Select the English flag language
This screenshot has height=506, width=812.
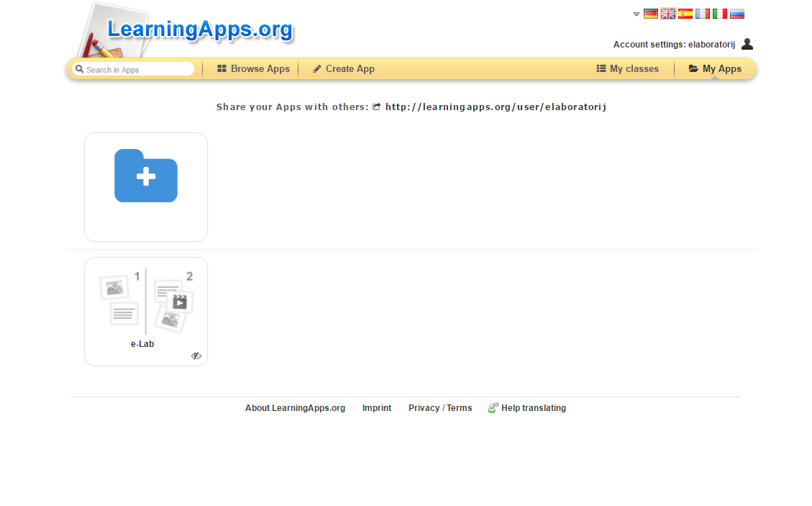point(668,14)
